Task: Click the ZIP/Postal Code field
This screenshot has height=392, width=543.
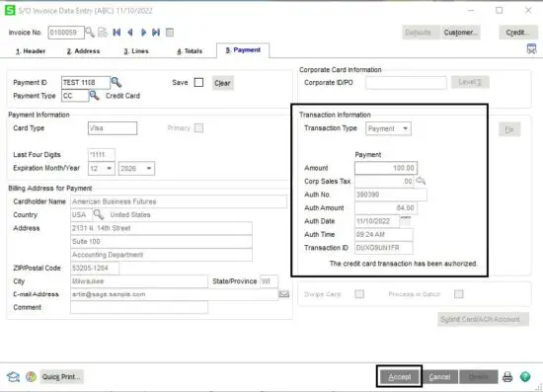Action: [x=95, y=268]
